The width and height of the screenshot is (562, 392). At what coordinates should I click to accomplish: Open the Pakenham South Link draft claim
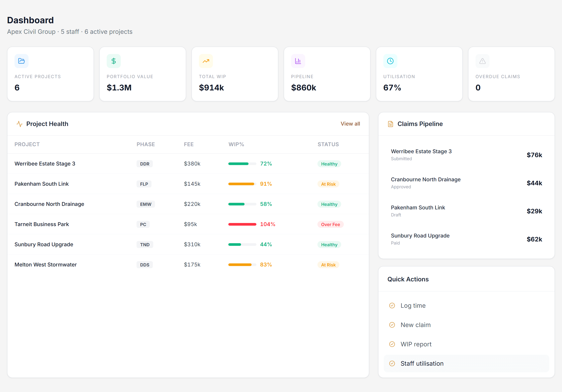pos(466,211)
